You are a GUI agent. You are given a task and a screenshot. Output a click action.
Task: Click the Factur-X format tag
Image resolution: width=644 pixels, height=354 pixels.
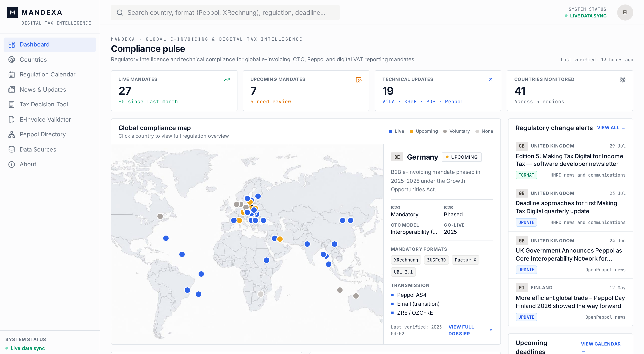point(465,260)
